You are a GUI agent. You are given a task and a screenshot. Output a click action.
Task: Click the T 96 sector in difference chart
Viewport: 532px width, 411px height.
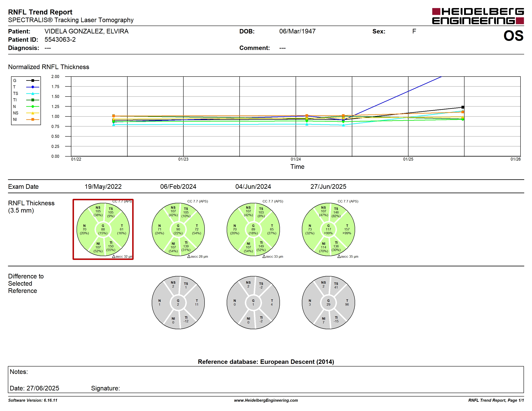[x=347, y=302]
